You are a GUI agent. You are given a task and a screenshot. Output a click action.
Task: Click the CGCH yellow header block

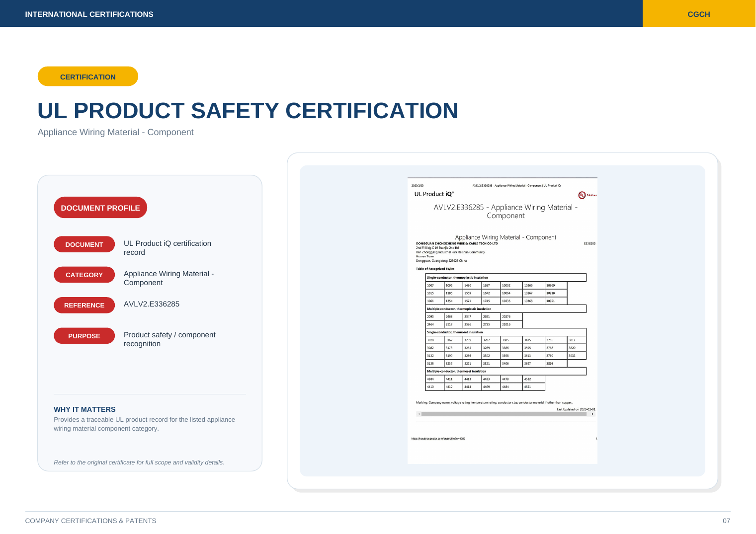(x=699, y=13)
